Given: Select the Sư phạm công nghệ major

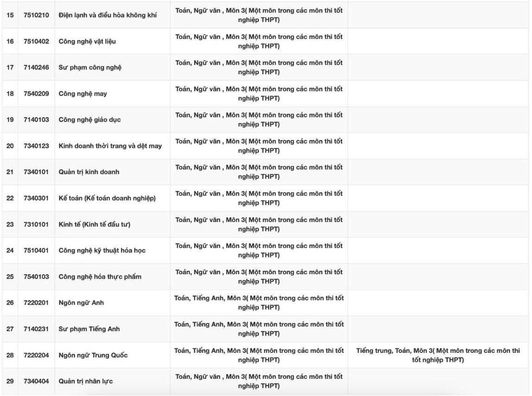Looking at the screenshot, I should click(90, 68).
